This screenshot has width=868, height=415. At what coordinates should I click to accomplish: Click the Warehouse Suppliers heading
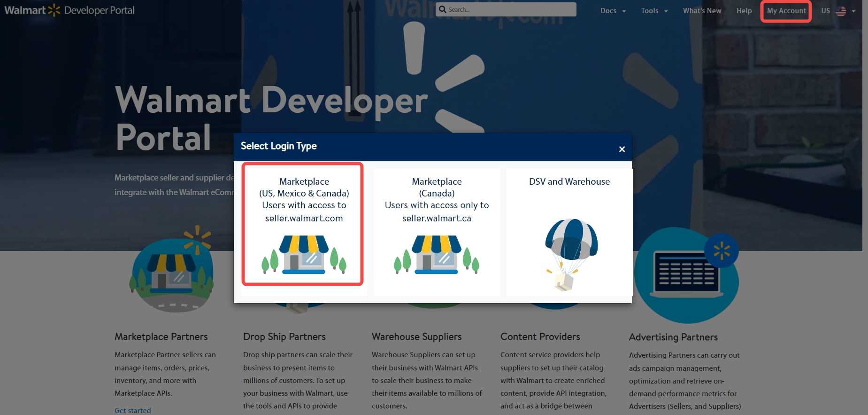[417, 337]
